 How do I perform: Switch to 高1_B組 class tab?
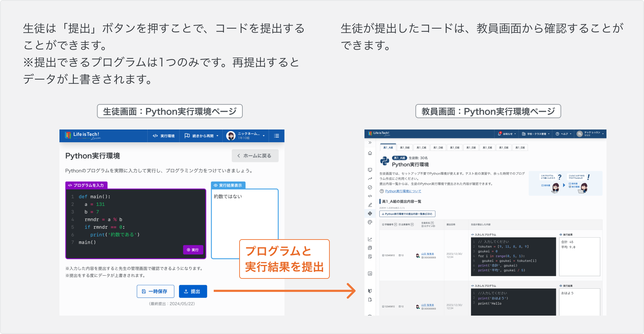pos(404,148)
